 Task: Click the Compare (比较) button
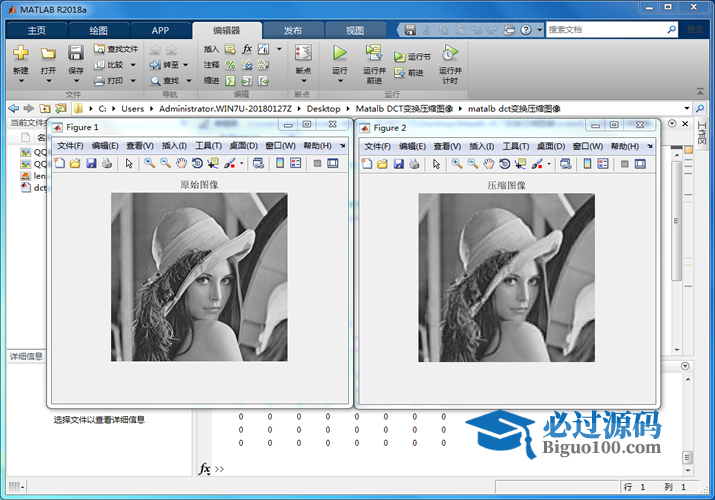109,65
